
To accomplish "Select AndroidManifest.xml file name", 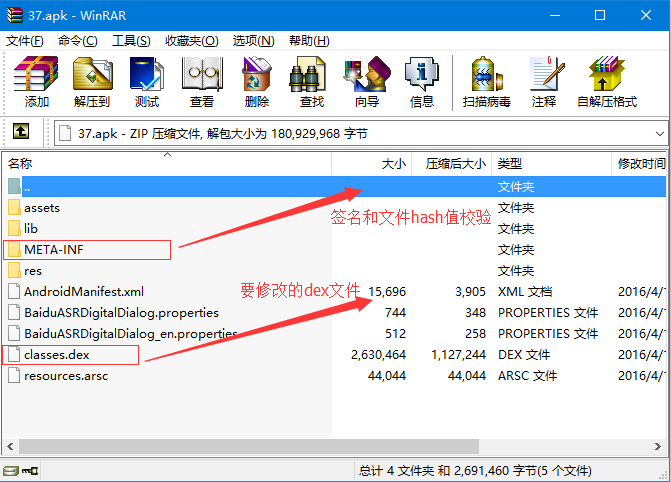I will (84, 292).
